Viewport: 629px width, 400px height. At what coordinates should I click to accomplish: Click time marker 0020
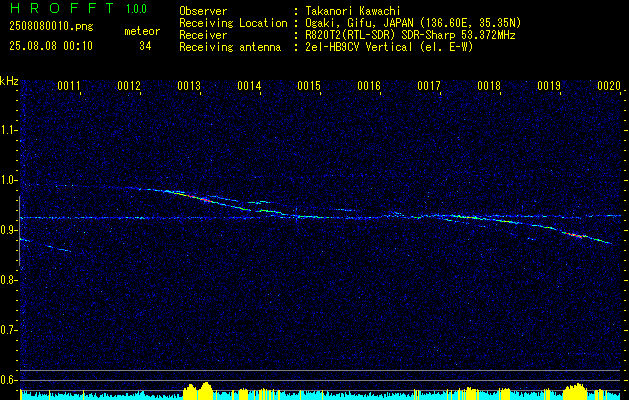click(609, 86)
